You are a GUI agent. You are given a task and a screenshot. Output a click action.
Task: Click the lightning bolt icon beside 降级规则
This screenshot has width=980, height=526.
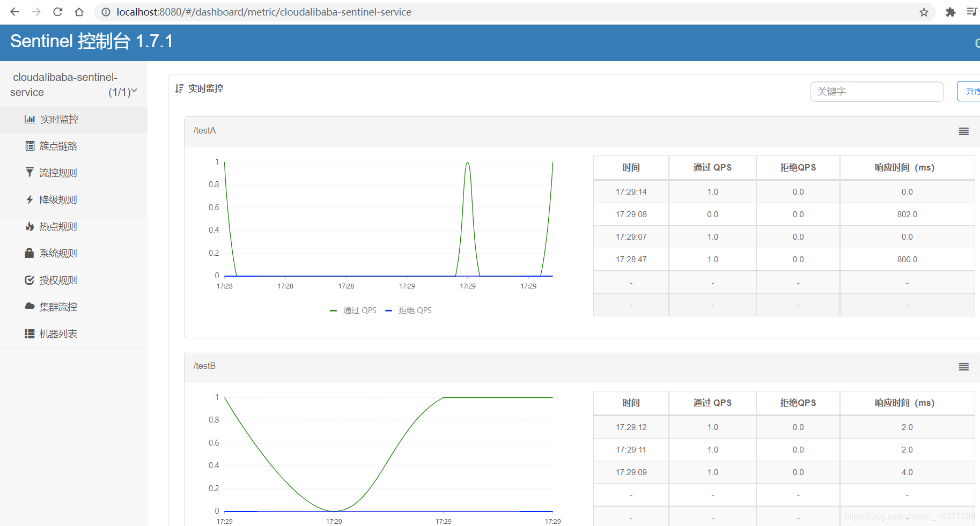(x=30, y=199)
